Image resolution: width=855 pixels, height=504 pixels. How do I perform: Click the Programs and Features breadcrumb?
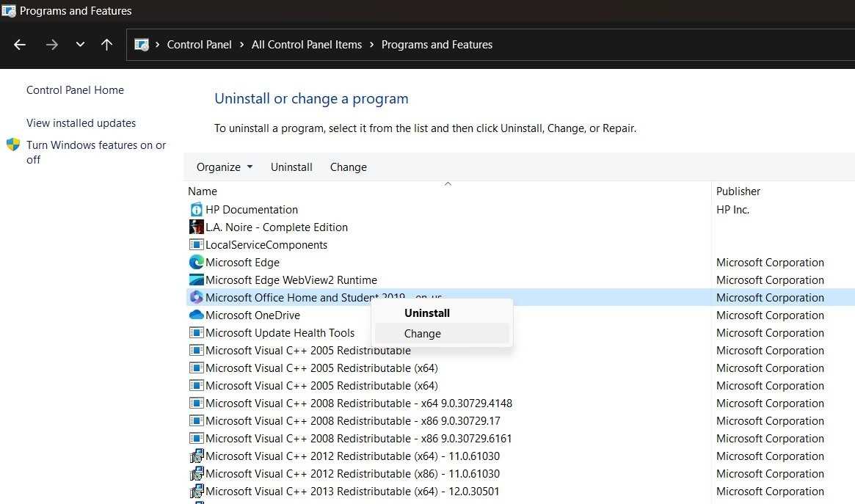(x=437, y=45)
